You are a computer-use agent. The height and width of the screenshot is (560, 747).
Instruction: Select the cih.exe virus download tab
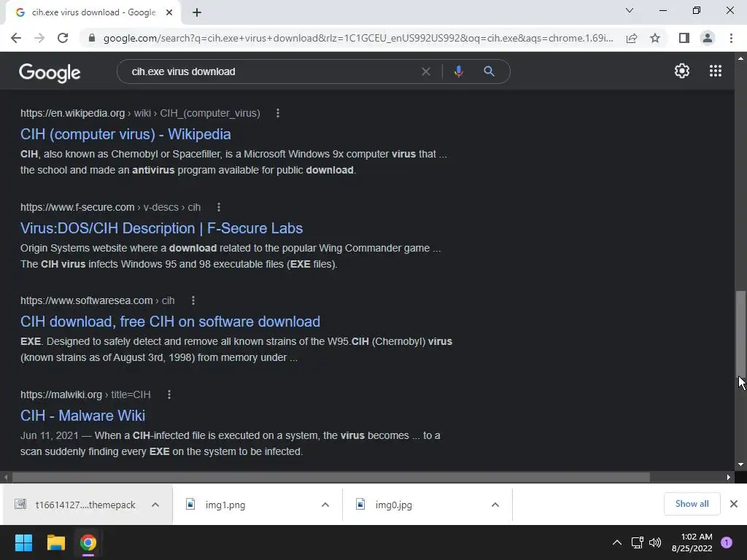(x=93, y=13)
